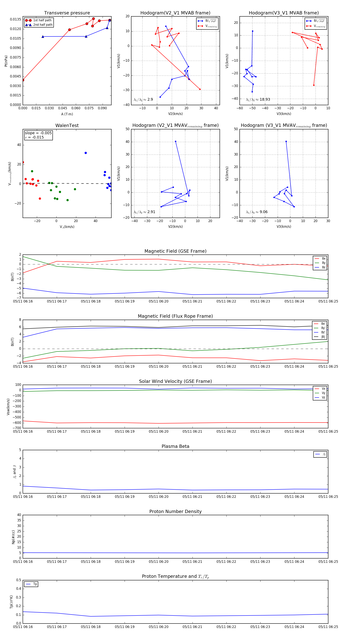Select Bz' in flux rope legend
Screen dimensions: 351x644
(320, 332)
